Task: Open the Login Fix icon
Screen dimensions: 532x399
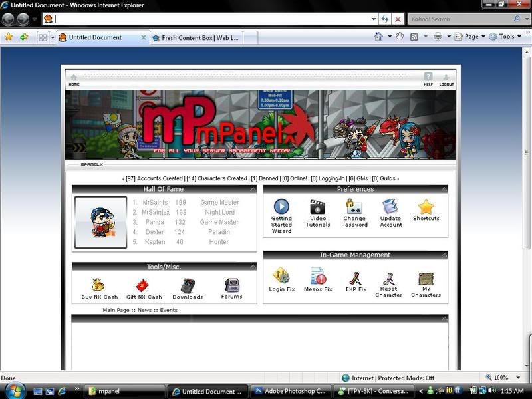Action: [281, 275]
